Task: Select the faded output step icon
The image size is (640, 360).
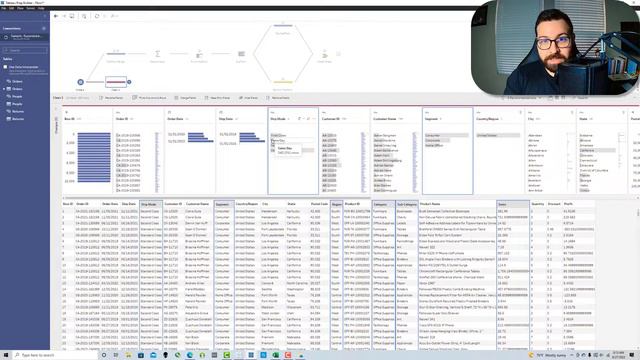Action: click(x=325, y=54)
